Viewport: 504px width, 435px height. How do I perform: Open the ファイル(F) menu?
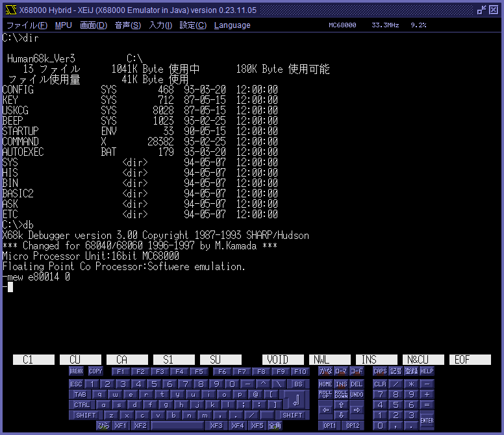[x=27, y=25]
